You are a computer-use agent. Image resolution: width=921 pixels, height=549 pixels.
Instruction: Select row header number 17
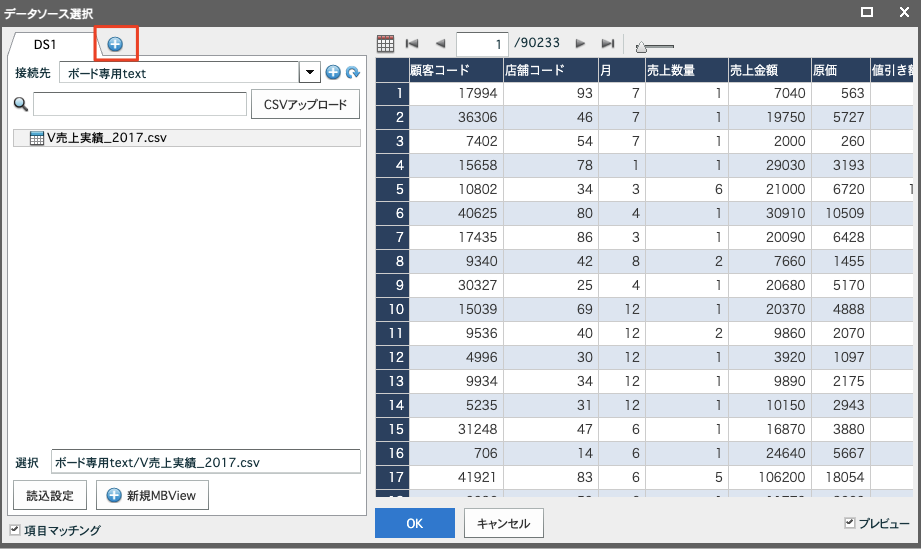[x=392, y=477]
